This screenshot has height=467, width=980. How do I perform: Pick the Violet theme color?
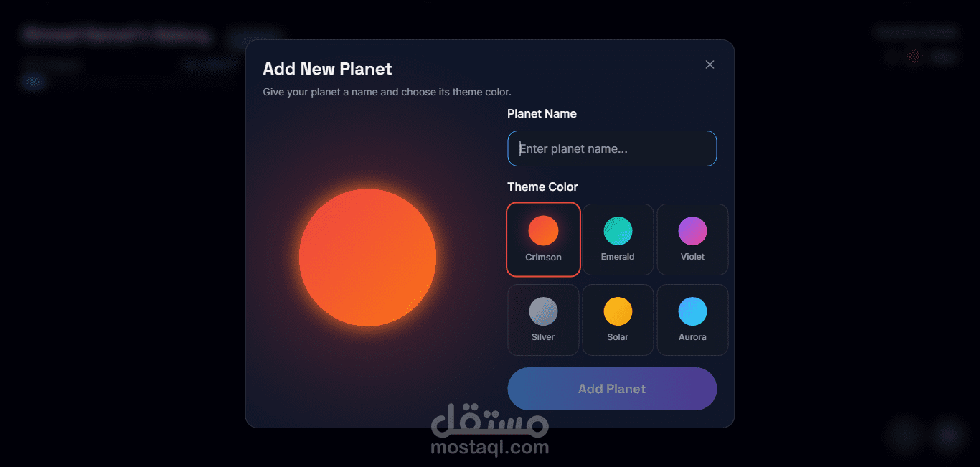click(692, 240)
